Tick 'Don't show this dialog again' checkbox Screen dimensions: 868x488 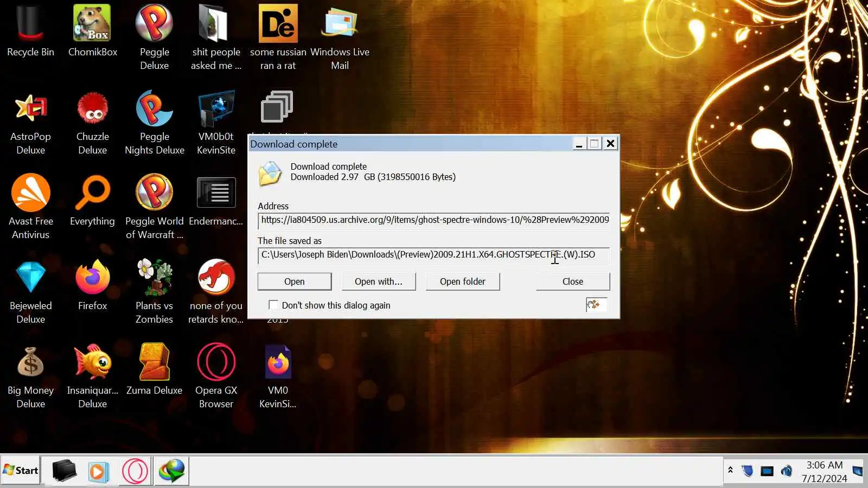(273, 305)
